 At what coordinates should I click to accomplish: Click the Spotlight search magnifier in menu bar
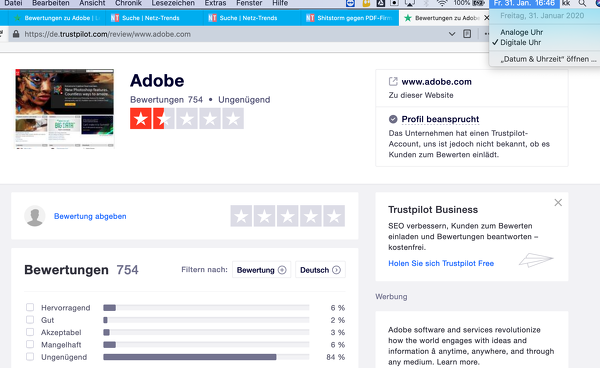(x=582, y=3)
